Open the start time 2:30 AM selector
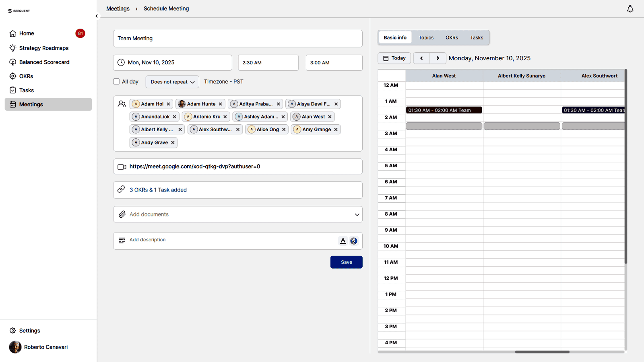 tap(268, 63)
